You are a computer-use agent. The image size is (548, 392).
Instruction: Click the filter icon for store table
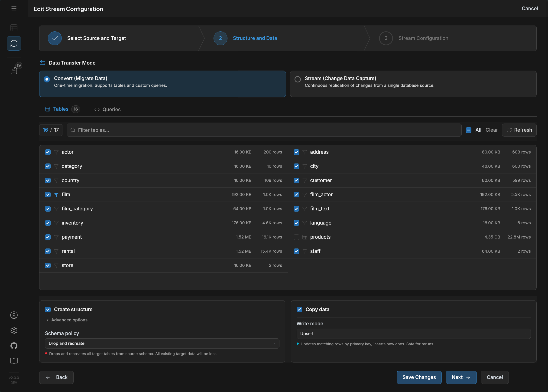tap(56, 265)
